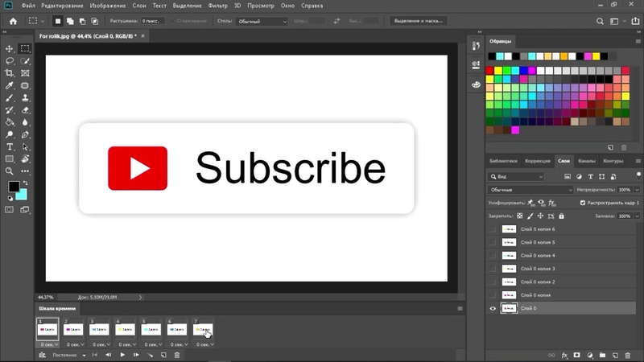Show the Слой 0 копия 2 layer
The width and height of the screenshot is (644, 362).
493,282
